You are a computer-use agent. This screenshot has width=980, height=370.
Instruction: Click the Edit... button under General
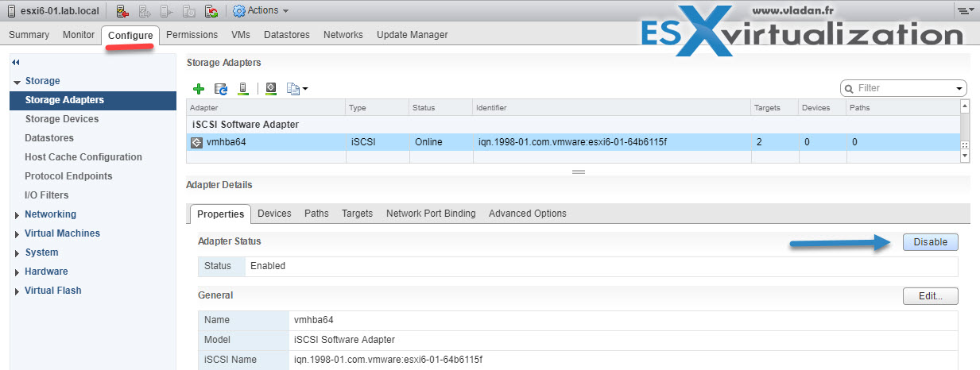click(x=931, y=296)
